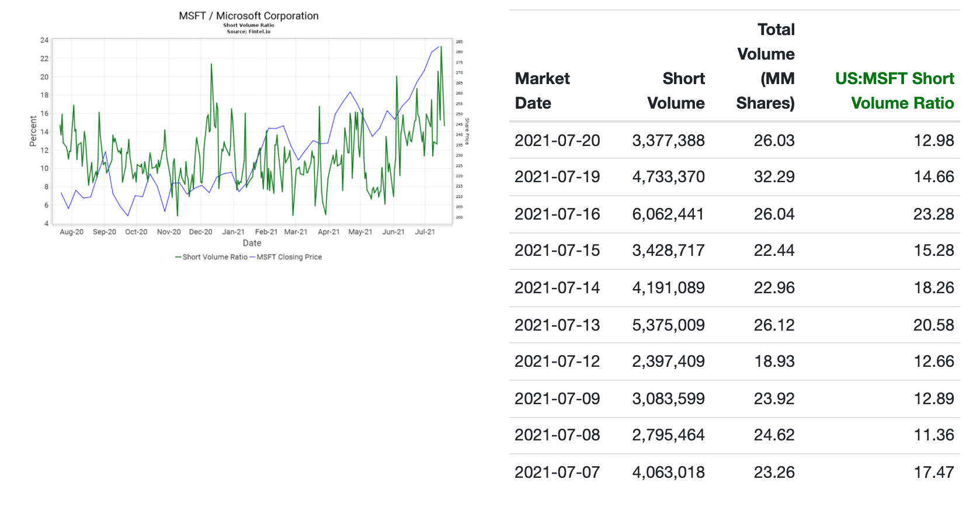
Task: Click short volume value 4,191,089
Action: click(669, 287)
